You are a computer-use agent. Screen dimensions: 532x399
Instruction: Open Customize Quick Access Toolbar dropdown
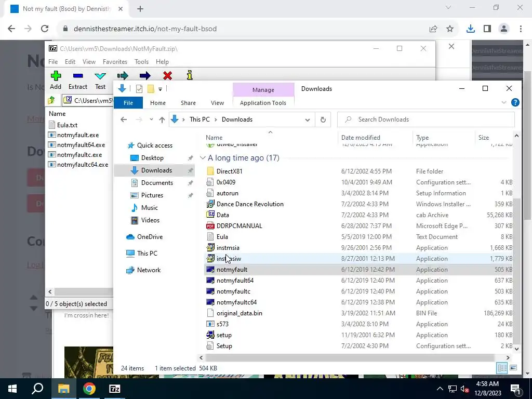pyautogui.click(x=160, y=89)
